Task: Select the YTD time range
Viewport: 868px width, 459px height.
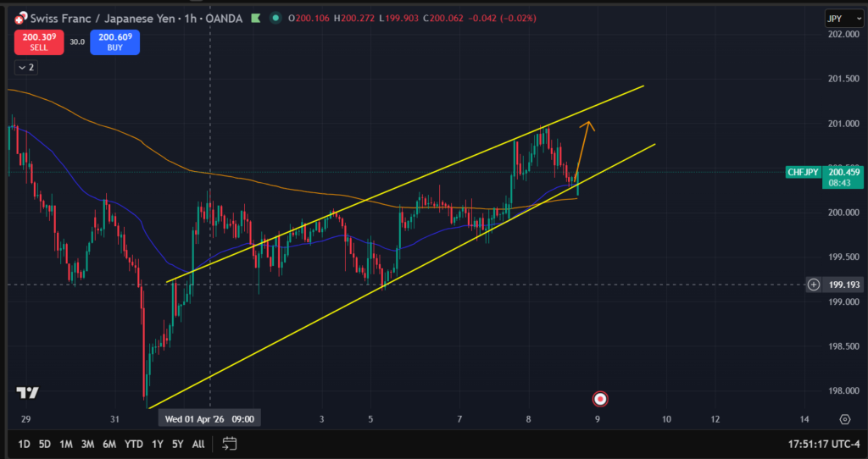Action: tap(133, 444)
